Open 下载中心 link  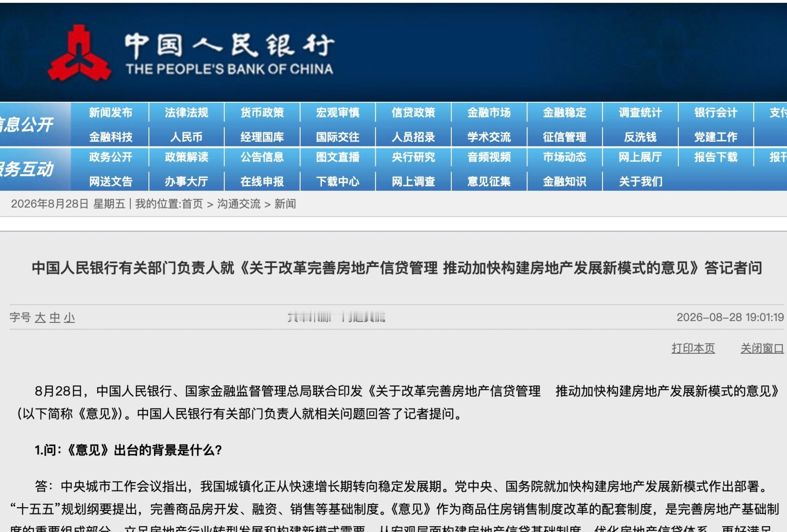click(338, 181)
